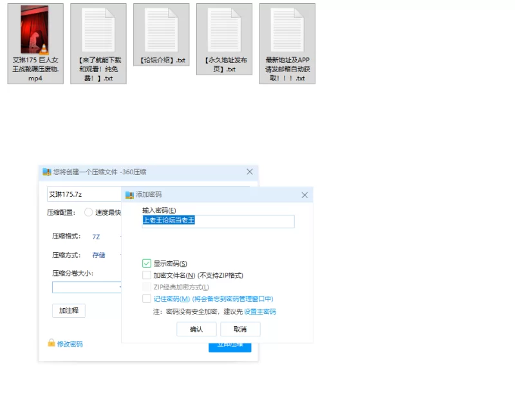Click the 360压缩 app icon in title bar
Screen dimensions: 515x420
point(46,172)
